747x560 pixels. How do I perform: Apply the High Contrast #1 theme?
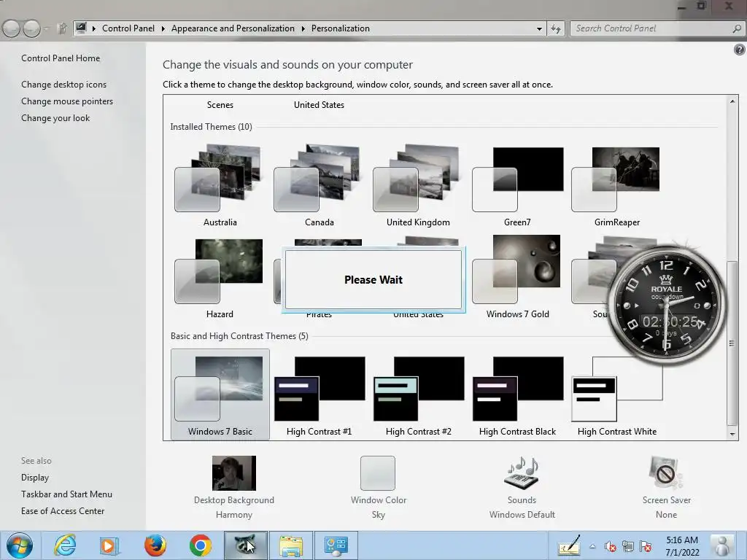pos(319,395)
